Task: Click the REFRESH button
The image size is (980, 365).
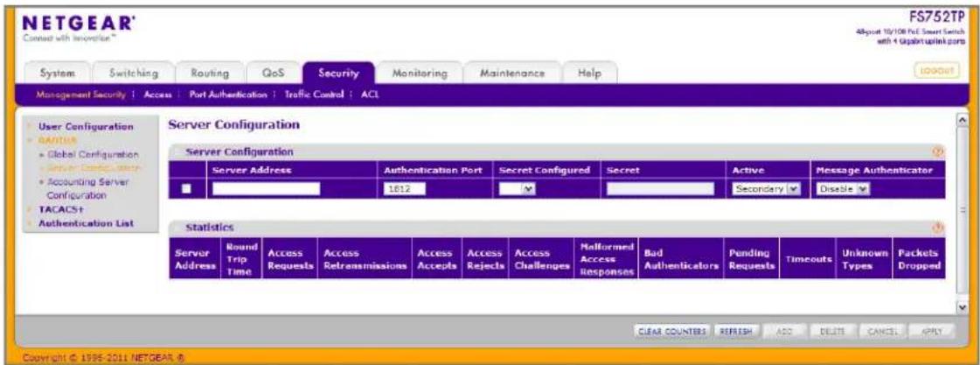Action: [x=736, y=331]
